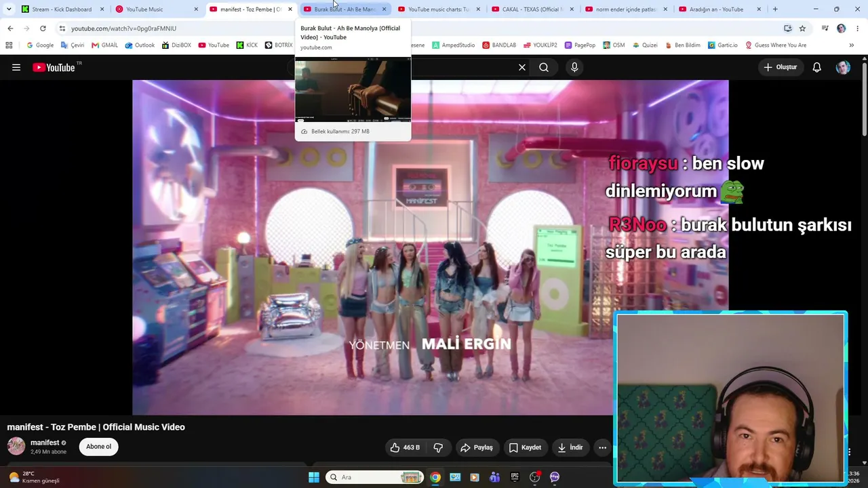Open the manifest channel name link
868x488 pixels.
45,443
